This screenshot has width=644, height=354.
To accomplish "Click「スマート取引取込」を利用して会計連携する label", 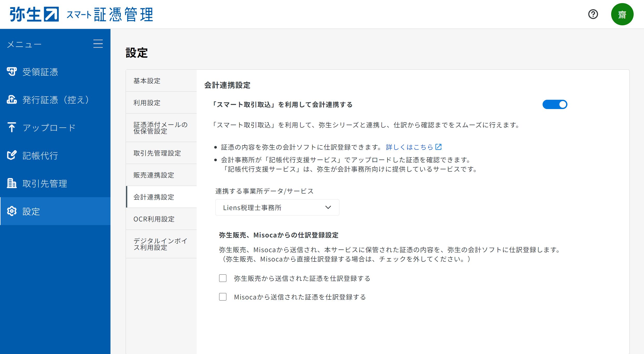I will [x=282, y=104].
